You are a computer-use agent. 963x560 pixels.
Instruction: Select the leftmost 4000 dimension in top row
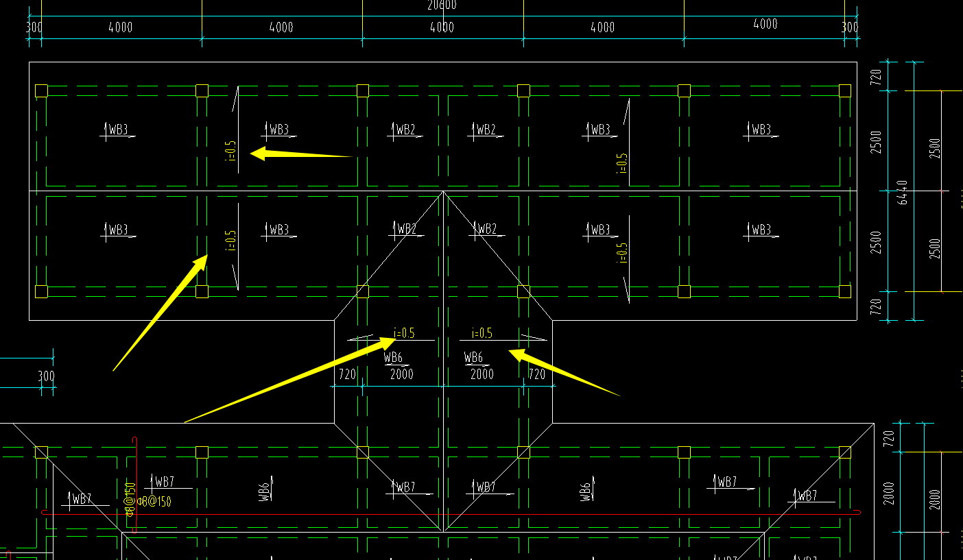(x=121, y=27)
